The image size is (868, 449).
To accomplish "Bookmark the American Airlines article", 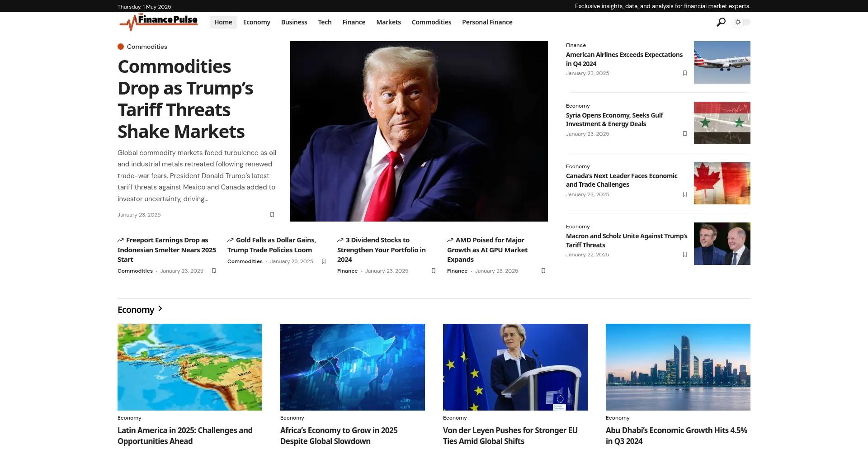I will [x=685, y=73].
